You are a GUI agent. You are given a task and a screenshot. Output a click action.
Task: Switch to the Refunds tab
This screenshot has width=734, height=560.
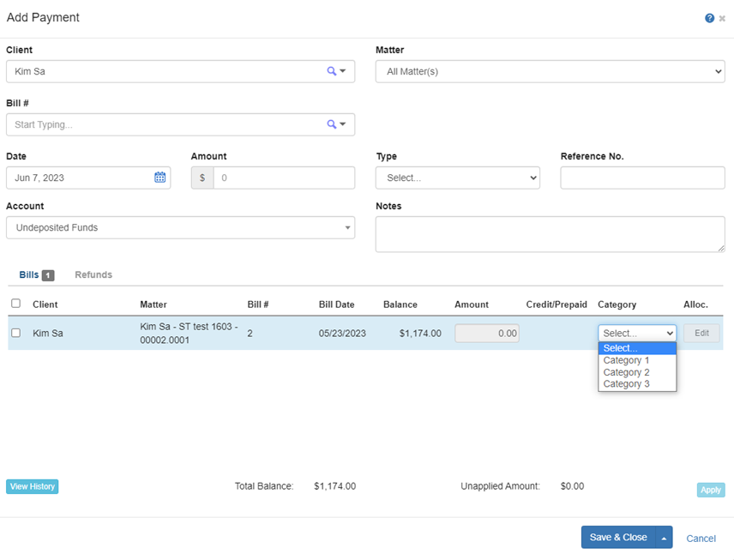click(x=93, y=274)
